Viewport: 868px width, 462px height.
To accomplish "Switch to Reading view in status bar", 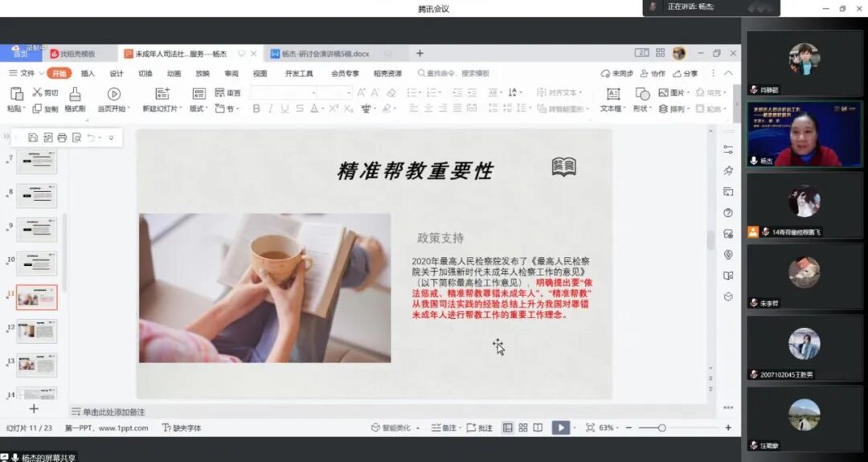I will [x=538, y=427].
